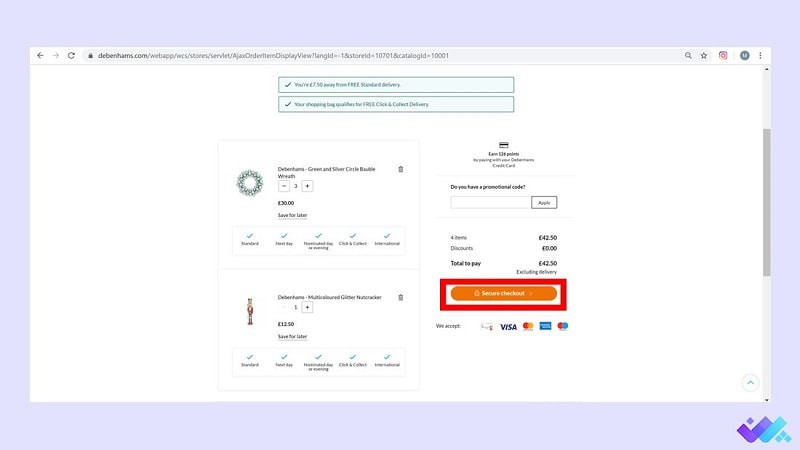Click the Secure checkout button
Image resolution: width=800 pixels, height=450 pixels.
[504, 293]
